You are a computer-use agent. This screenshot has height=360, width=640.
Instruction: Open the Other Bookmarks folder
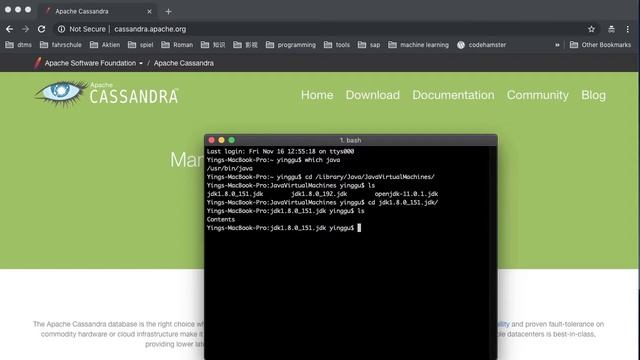pyautogui.click(x=600, y=45)
